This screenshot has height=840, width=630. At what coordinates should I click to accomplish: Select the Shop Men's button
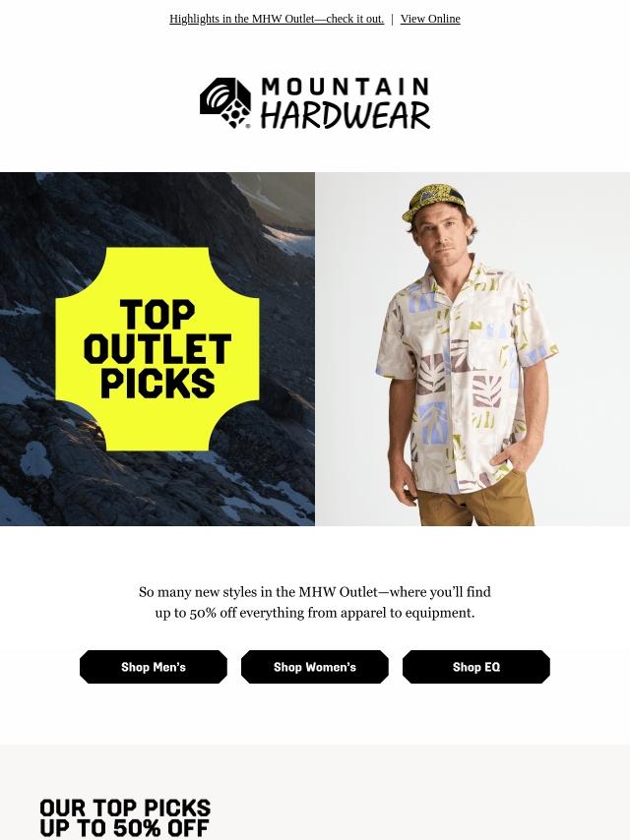pos(154,667)
